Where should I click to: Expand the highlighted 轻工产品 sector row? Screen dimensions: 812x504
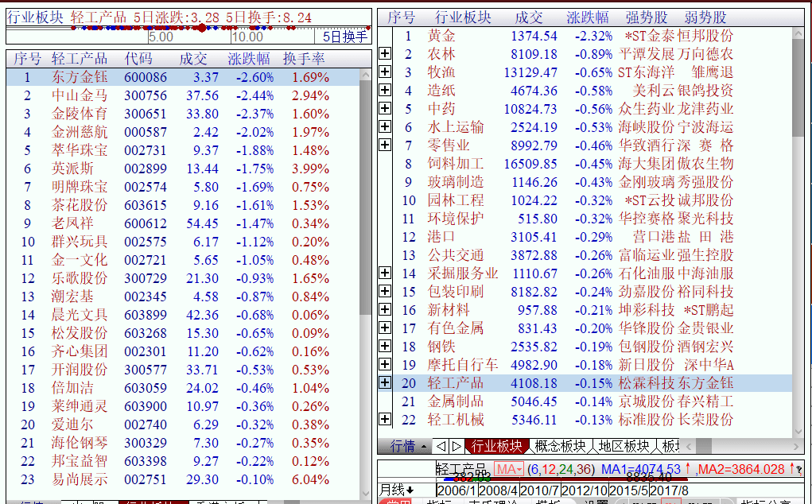tap(385, 383)
